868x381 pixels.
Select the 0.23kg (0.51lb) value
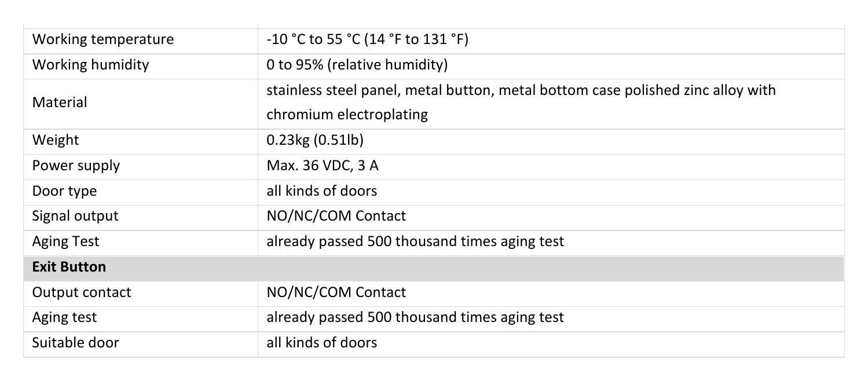pyautogui.click(x=315, y=140)
